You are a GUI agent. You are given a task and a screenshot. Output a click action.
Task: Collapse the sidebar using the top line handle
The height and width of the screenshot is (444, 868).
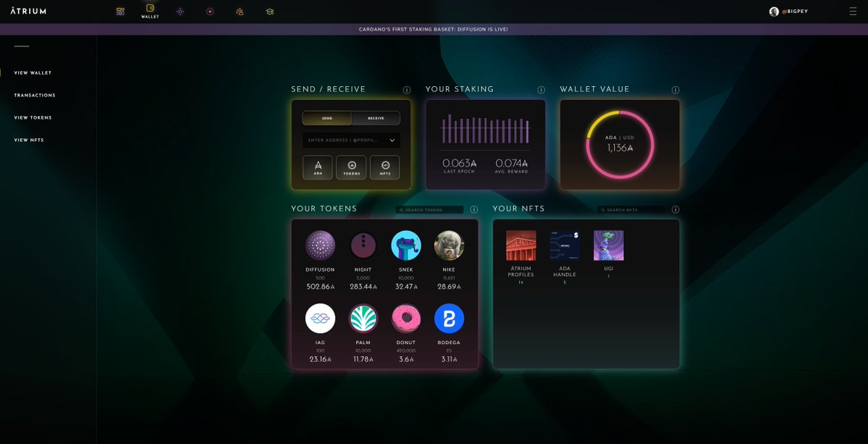[x=22, y=46]
